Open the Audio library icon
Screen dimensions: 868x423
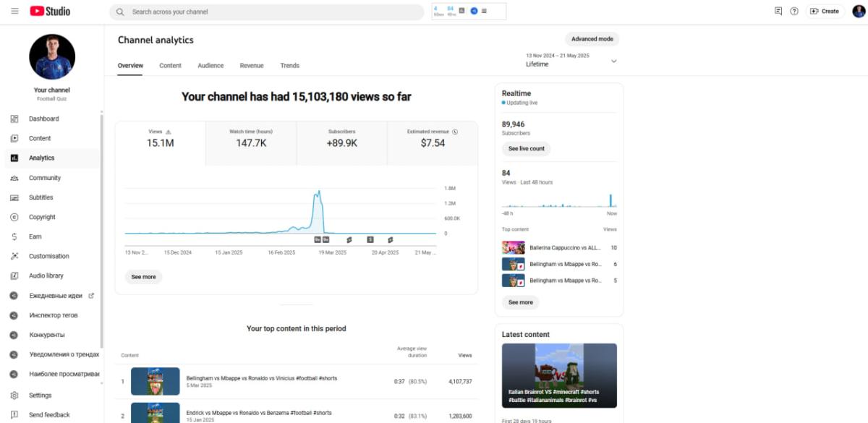14,275
